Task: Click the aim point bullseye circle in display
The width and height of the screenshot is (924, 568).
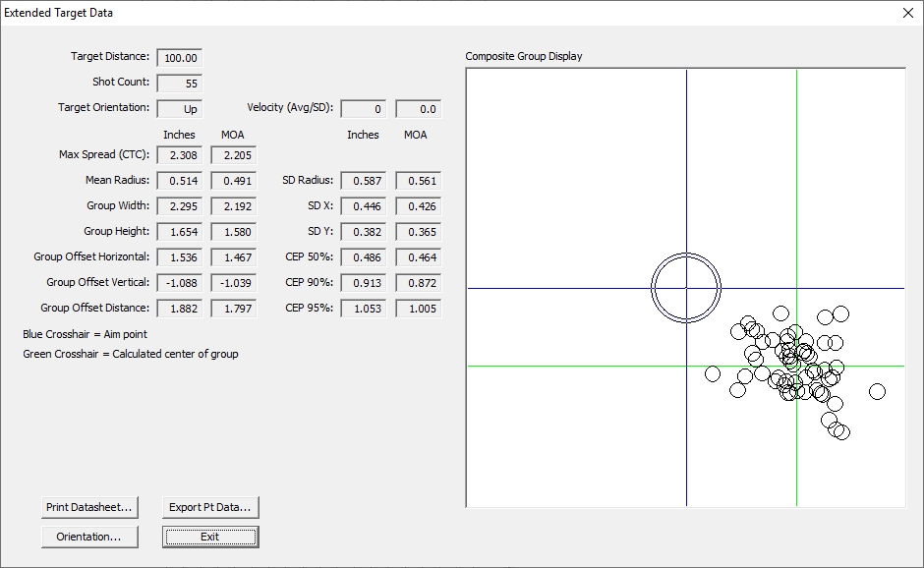Action: (x=686, y=288)
